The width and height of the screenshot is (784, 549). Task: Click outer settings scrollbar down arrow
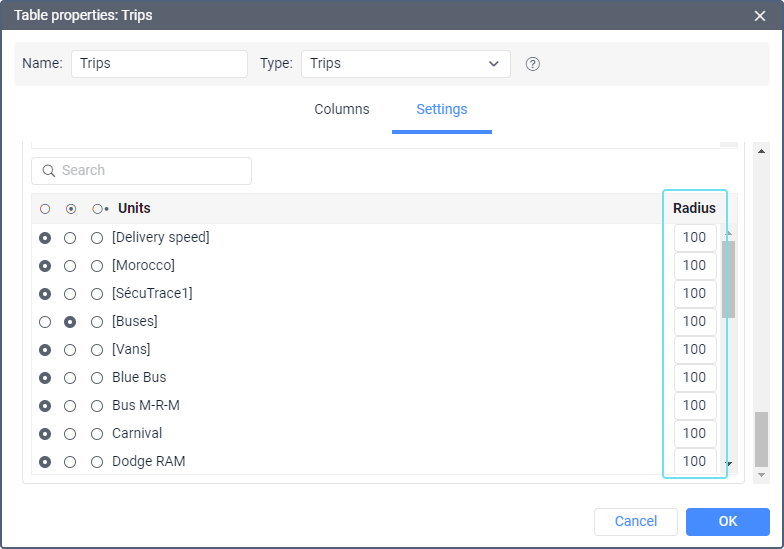[761, 475]
